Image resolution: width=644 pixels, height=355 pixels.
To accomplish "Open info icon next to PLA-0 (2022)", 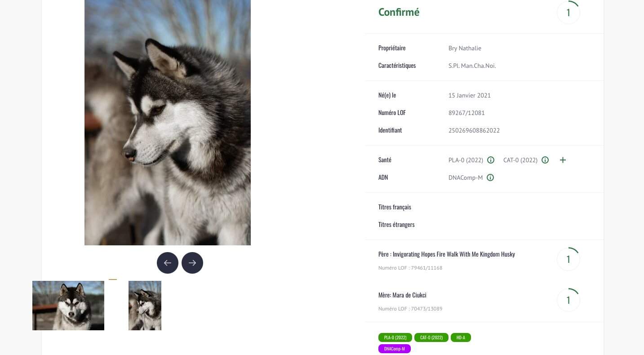I will pyautogui.click(x=491, y=160).
